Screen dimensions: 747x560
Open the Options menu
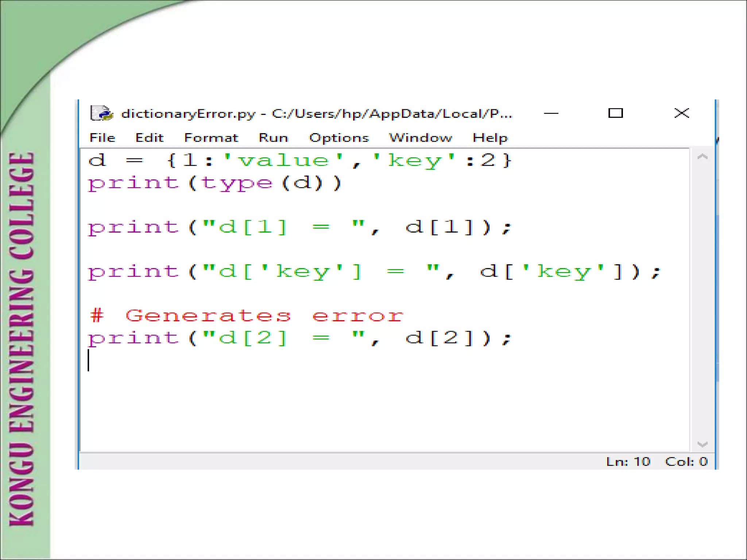[x=339, y=138]
